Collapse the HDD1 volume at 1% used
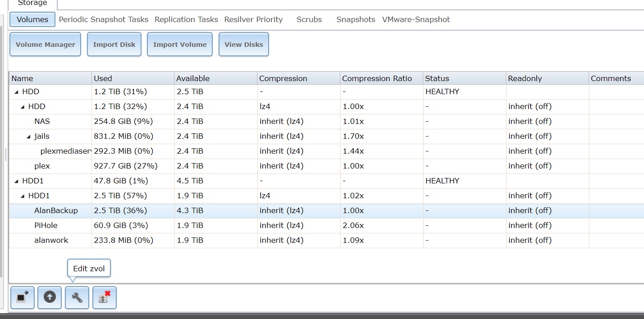The height and width of the screenshot is (319, 644). [x=17, y=181]
